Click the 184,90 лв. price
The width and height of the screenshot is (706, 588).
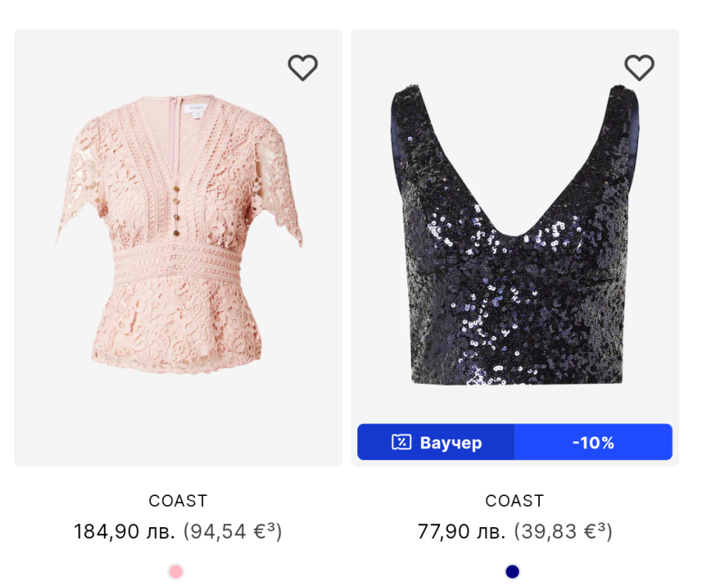click(125, 532)
